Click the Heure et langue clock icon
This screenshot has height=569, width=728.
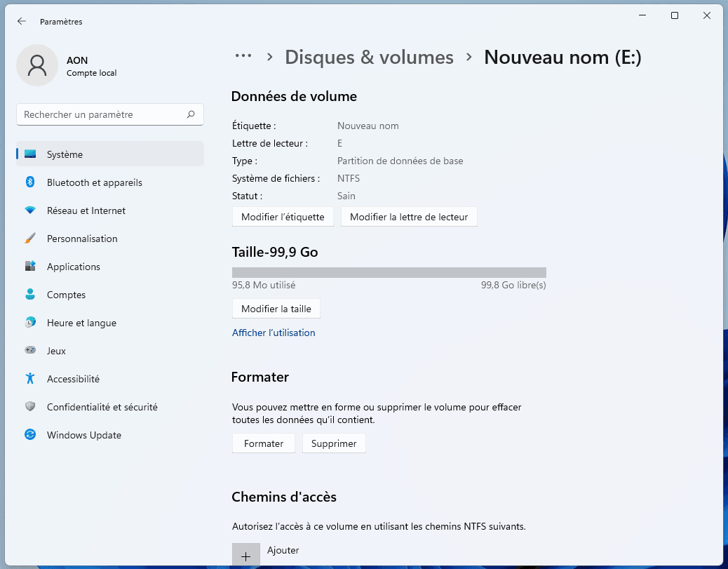pyautogui.click(x=30, y=322)
